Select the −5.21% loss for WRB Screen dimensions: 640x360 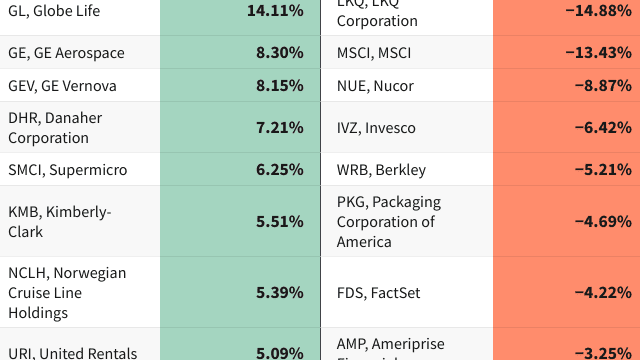pos(567,169)
